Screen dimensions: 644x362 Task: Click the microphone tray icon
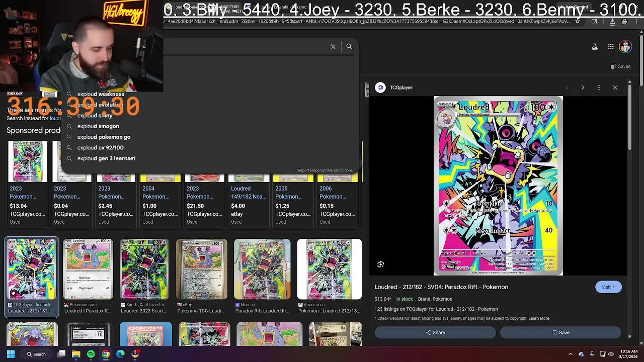pos(592,354)
